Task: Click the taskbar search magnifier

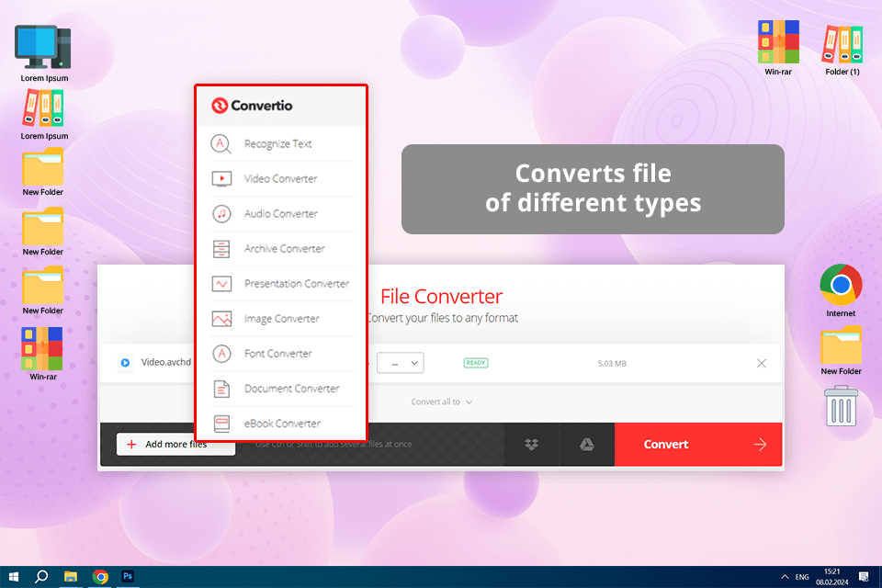Action: coord(41,577)
